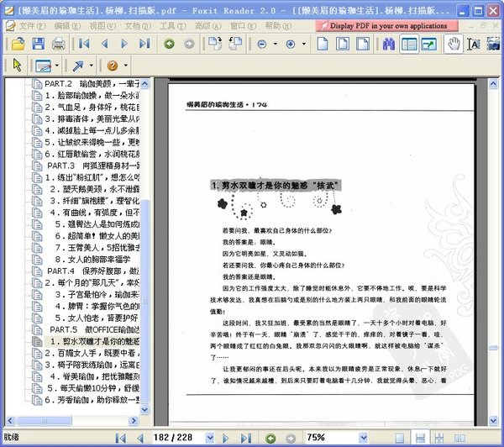Go to previous page in top toolbar
The height and width of the screenshot is (447, 504).
[104, 44]
